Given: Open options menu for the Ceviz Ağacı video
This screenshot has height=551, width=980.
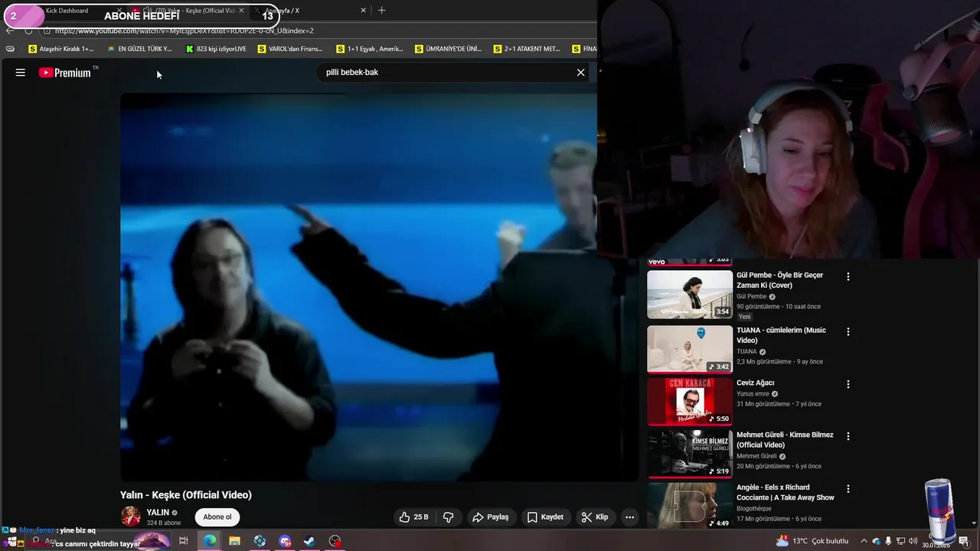Looking at the screenshot, I should 848,383.
